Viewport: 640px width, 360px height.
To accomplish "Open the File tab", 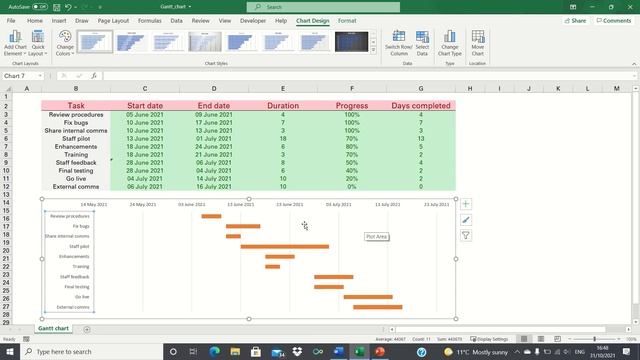I will click(x=11, y=20).
